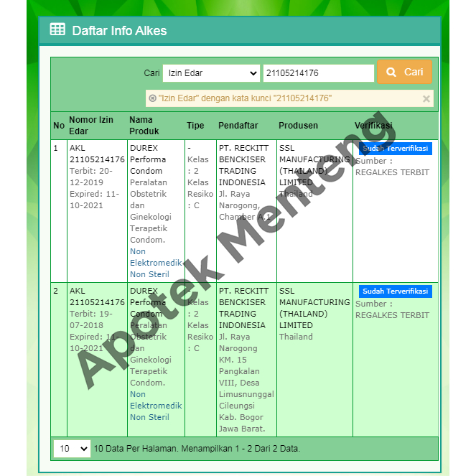
Task: Click the Tipe column header
Action: (195, 126)
